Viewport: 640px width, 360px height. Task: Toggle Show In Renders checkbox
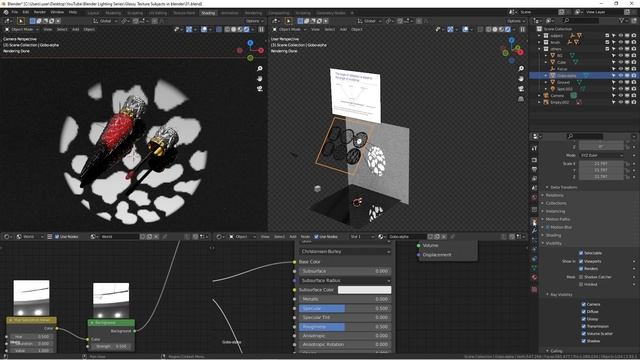[x=581, y=269]
